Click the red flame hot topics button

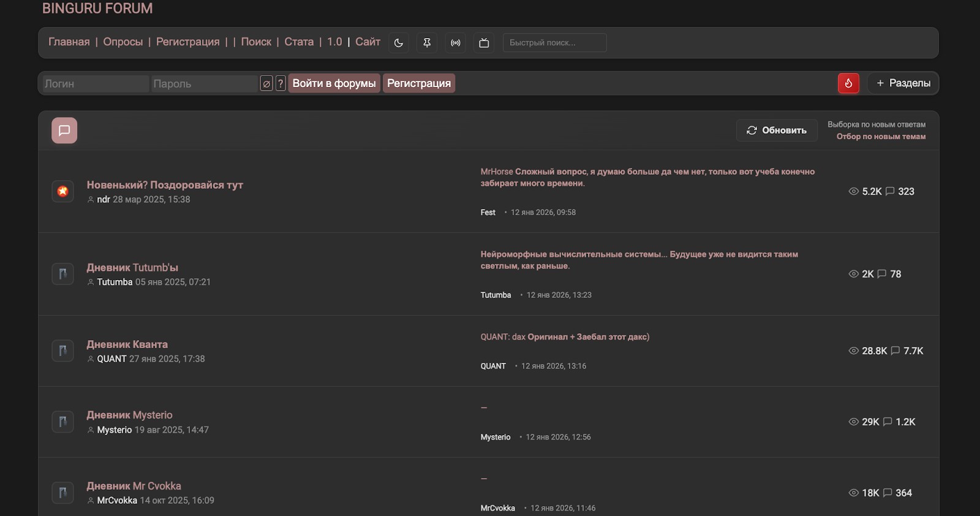point(848,83)
